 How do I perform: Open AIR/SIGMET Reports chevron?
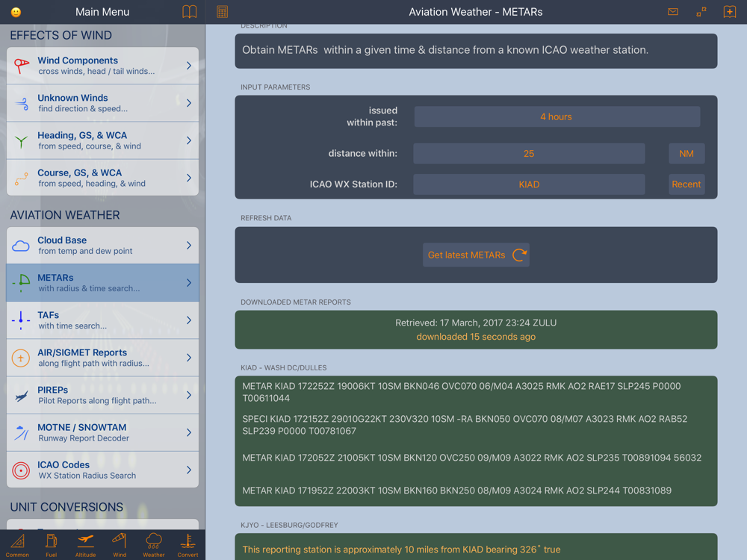click(x=189, y=358)
